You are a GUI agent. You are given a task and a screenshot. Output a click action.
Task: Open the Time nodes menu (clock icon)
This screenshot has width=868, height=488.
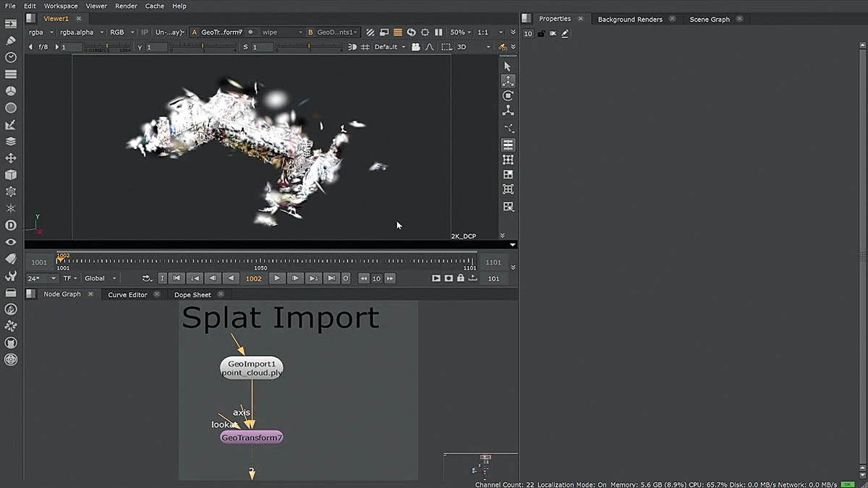point(11,57)
